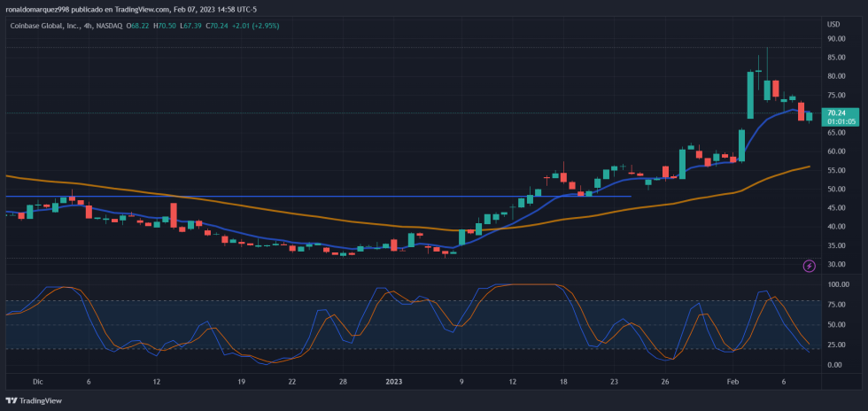Viewport: 868px width, 411px height.
Task: Click the candle countdown 01:01:05
Action: (841, 120)
